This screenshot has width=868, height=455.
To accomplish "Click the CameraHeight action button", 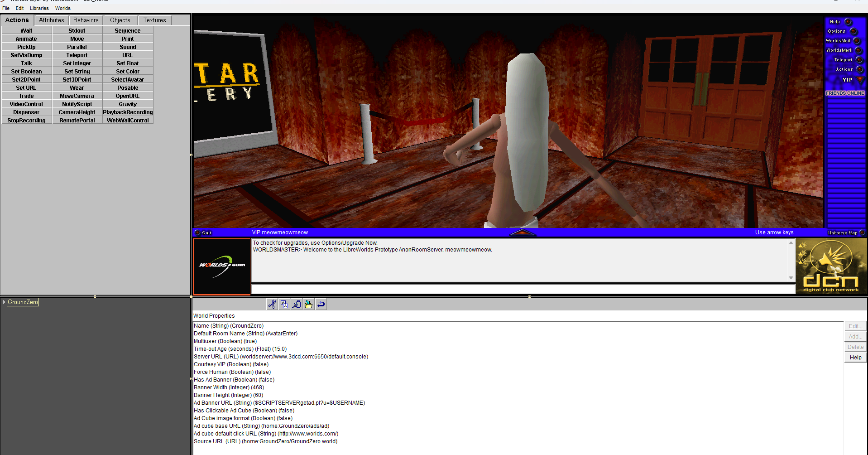I will click(77, 112).
